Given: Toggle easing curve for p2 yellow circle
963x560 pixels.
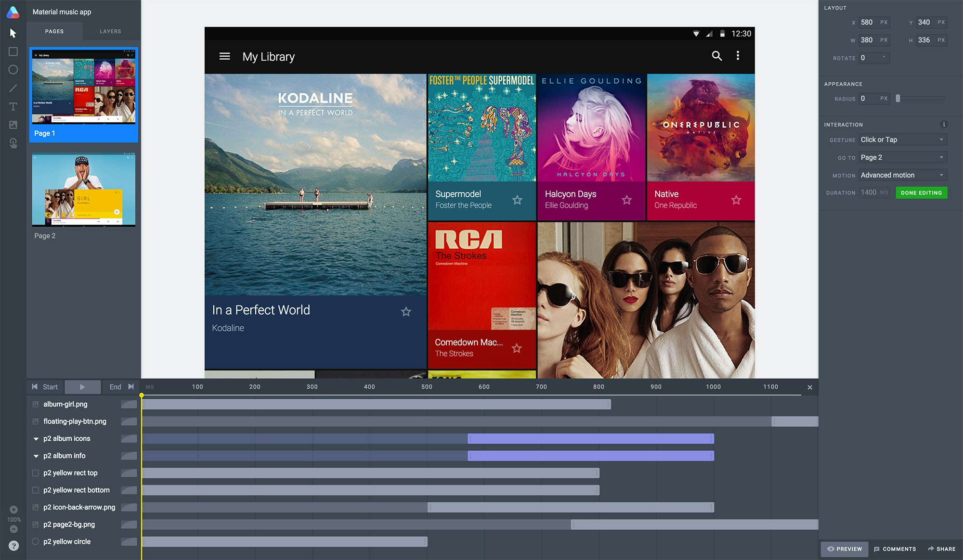Looking at the screenshot, I should pyautogui.click(x=129, y=542).
